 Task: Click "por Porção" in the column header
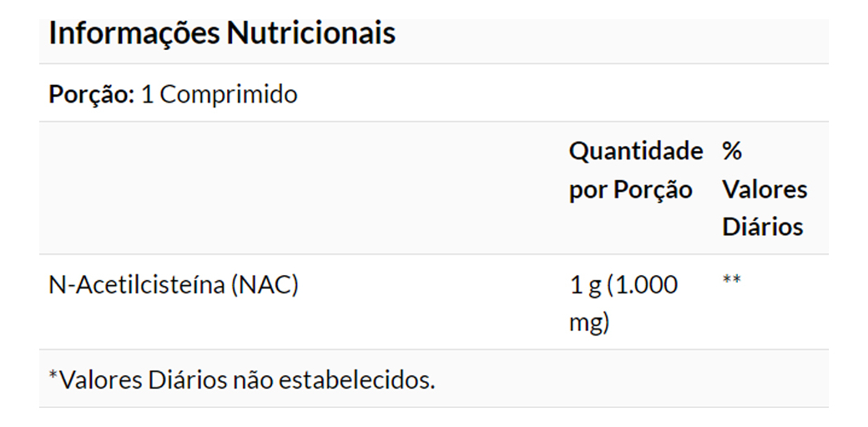pos(630,190)
